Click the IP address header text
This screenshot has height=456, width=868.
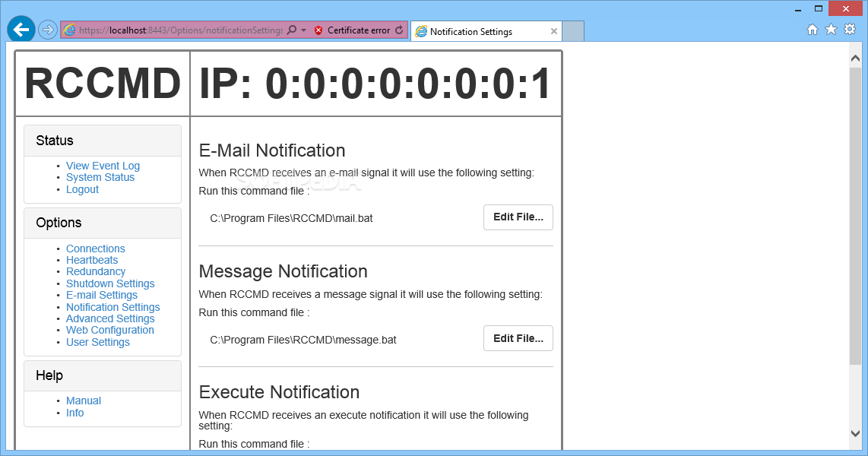click(375, 84)
